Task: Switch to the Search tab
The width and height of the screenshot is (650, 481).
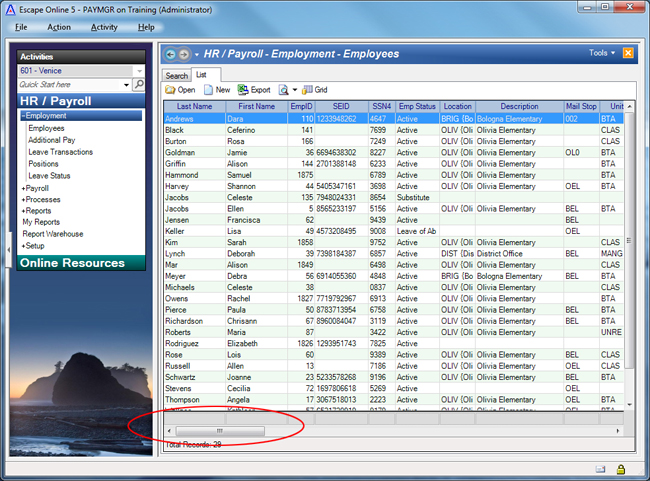Action: [177, 76]
